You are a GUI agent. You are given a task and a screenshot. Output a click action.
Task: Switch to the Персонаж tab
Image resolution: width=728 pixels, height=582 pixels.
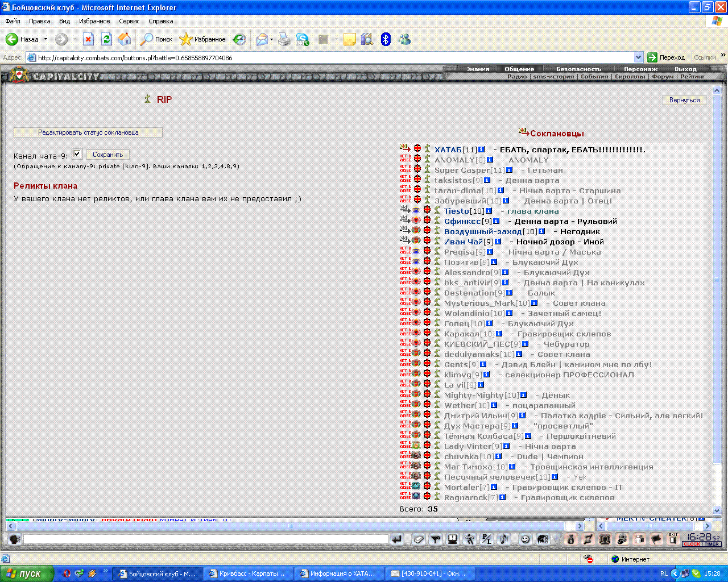tap(640, 69)
